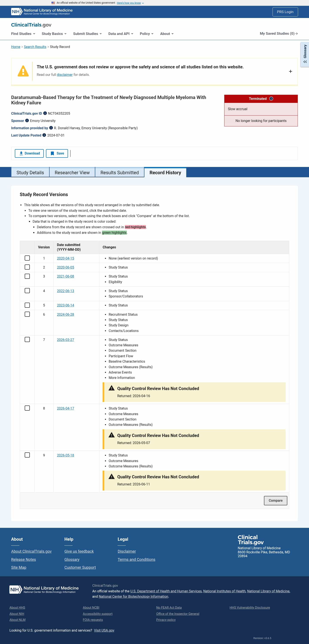This screenshot has height=644, width=309.
Task: Switch to the Study Details tab
Action: pos(30,173)
